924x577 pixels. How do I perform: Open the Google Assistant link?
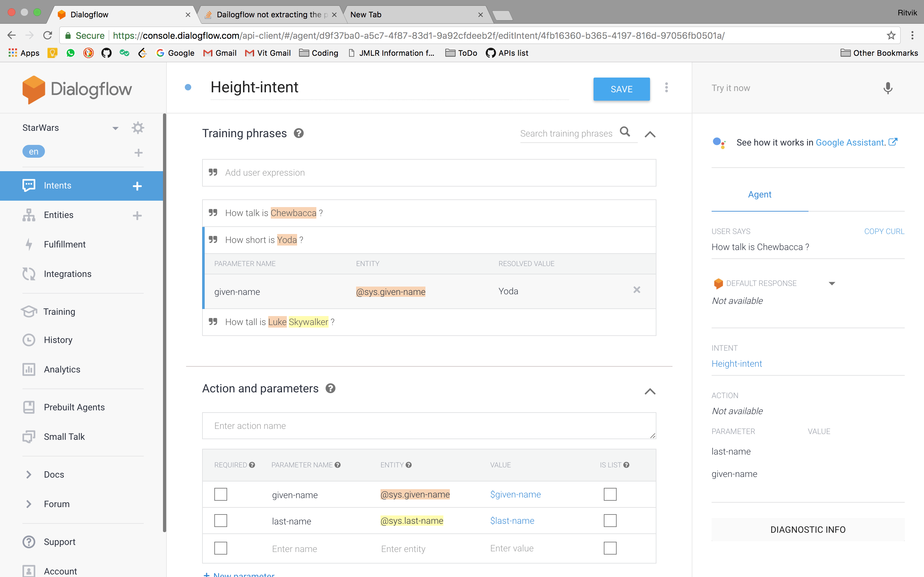tap(850, 142)
